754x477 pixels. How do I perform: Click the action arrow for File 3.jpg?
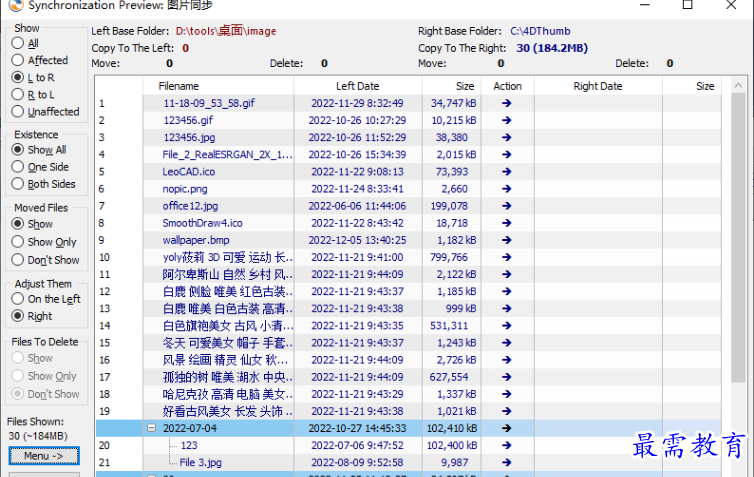(x=507, y=462)
